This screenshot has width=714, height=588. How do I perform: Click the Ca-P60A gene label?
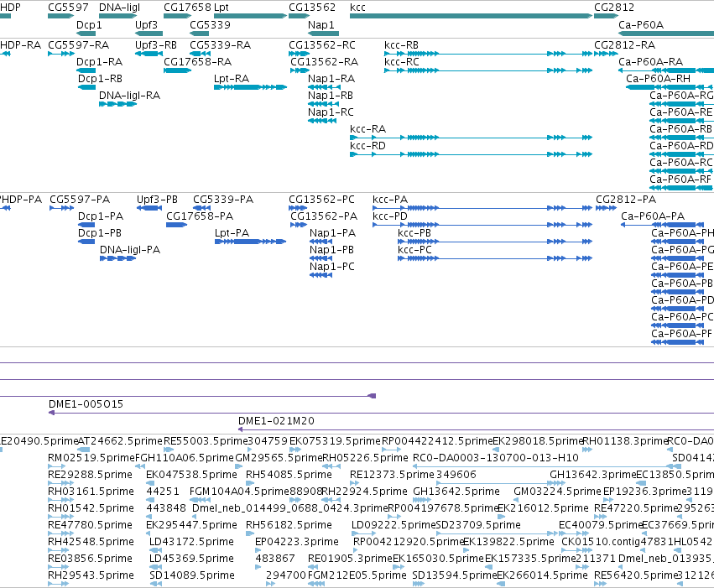point(641,25)
